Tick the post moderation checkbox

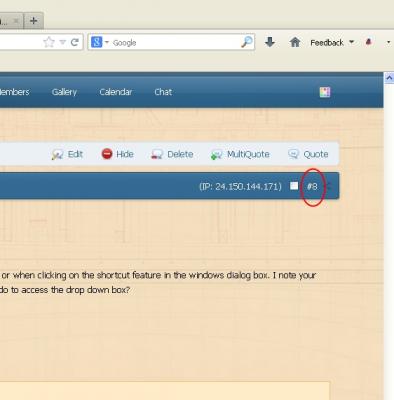click(x=294, y=186)
